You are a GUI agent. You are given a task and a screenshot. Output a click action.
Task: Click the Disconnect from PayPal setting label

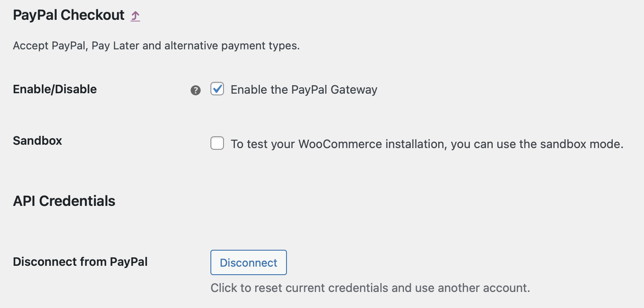click(80, 262)
